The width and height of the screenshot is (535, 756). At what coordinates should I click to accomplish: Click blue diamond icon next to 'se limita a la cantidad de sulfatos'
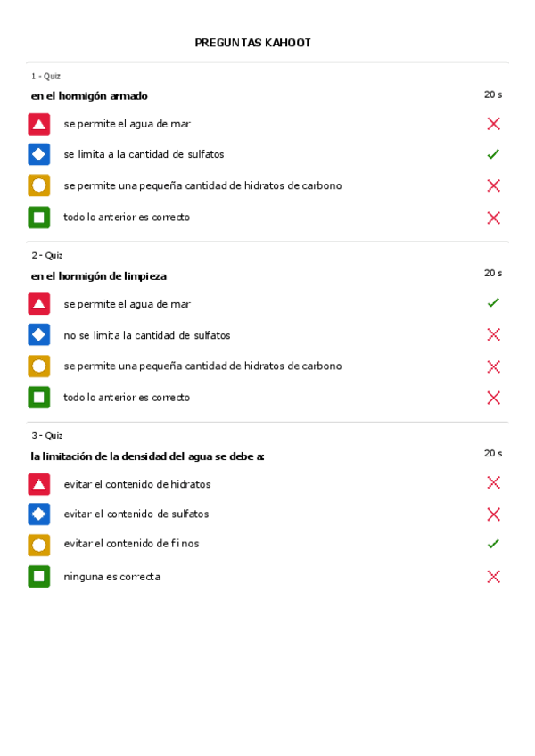coord(38,154)
